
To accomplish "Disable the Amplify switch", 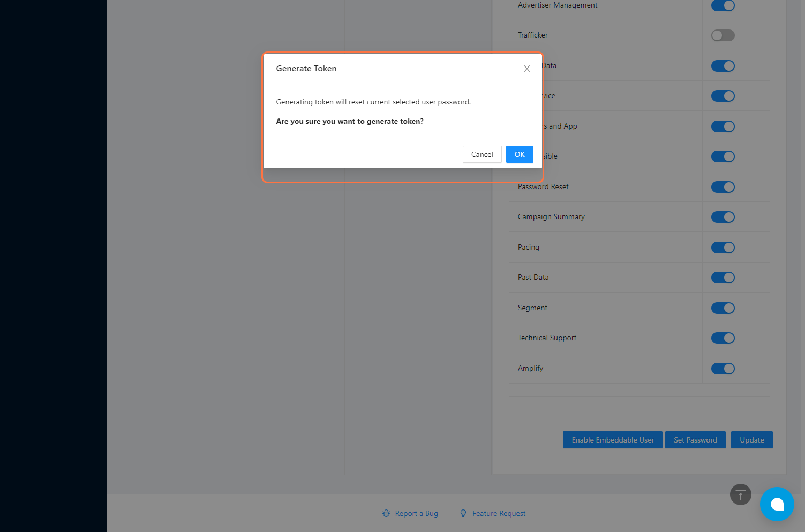I will tap(723, 369).
